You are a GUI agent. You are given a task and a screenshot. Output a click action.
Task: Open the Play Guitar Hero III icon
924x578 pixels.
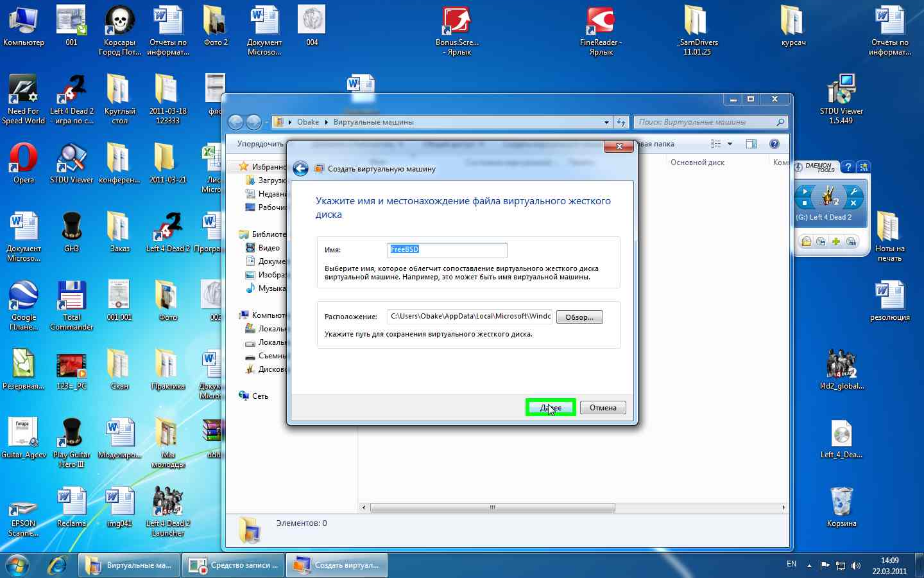click(x=72, y=442)
